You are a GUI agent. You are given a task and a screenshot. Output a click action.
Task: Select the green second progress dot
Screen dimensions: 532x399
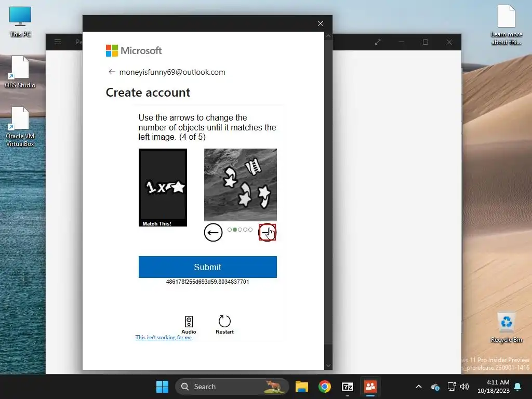point(235,230)
